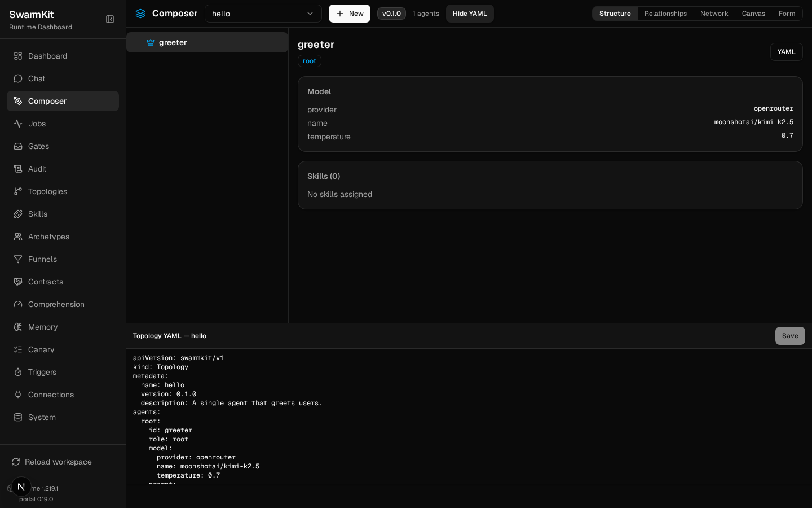812x508 pixels.
Task: Click the moonshotai/kimi-k2.5 model name value
Action: [x=753, y=122]
